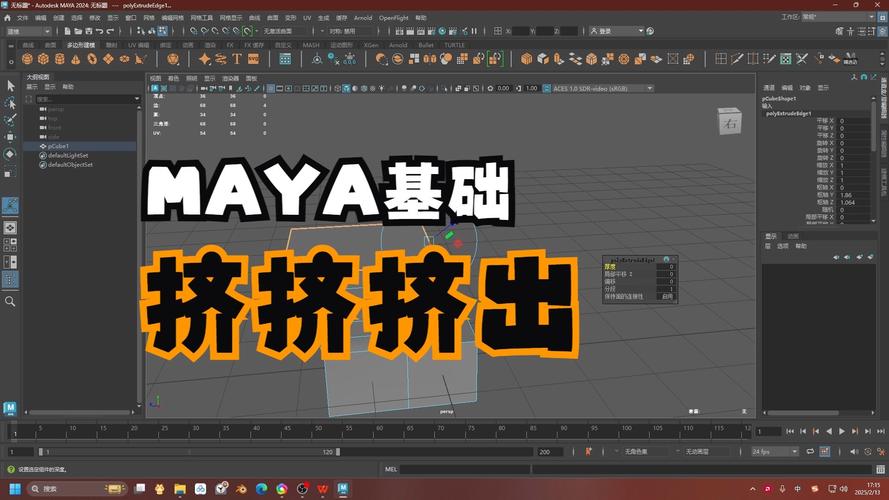Viewport: 889px width, 500px height.
Task: Click the view cube in viewport
Action: point(730,122)
